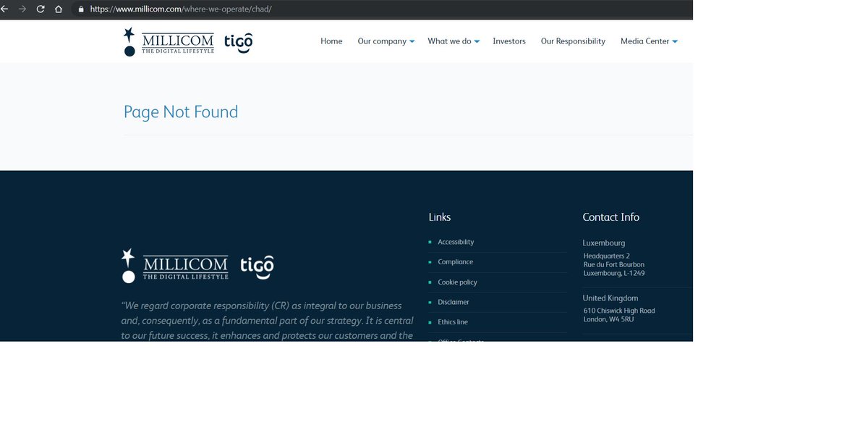Open the Accessibility footer link

(x=456, y=242)
